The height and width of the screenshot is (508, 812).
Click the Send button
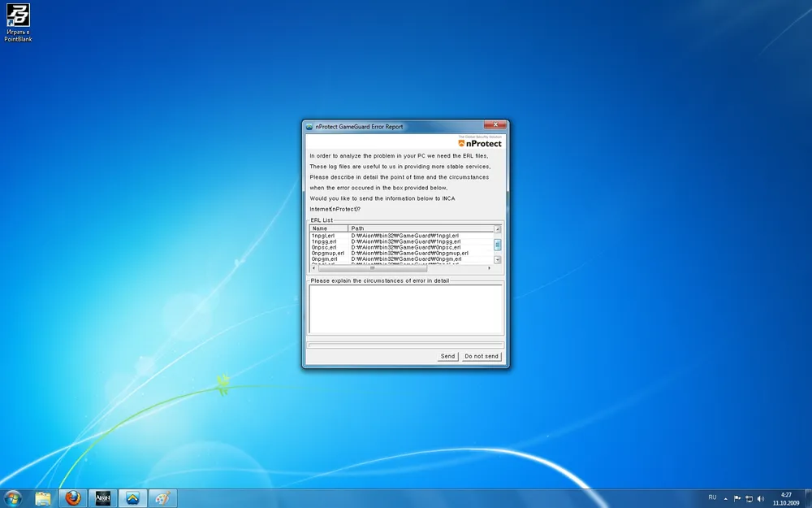click(447, 356)
